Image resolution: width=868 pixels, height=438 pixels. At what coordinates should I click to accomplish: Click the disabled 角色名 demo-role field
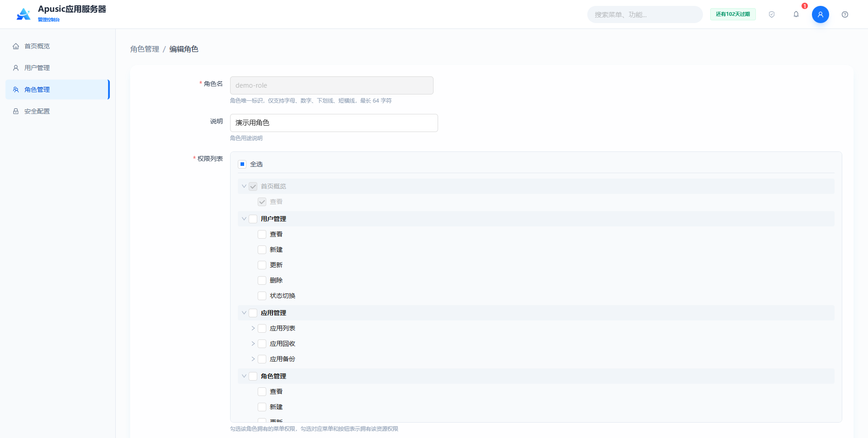click(x=331, y=85)
